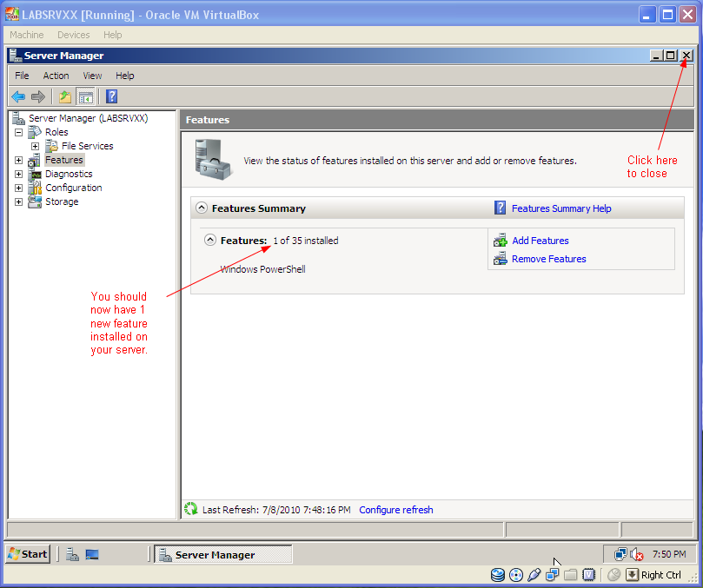Collapse the Roles tree node
Viewport: 703px width, 588px height.
click(x=18, y=132)
